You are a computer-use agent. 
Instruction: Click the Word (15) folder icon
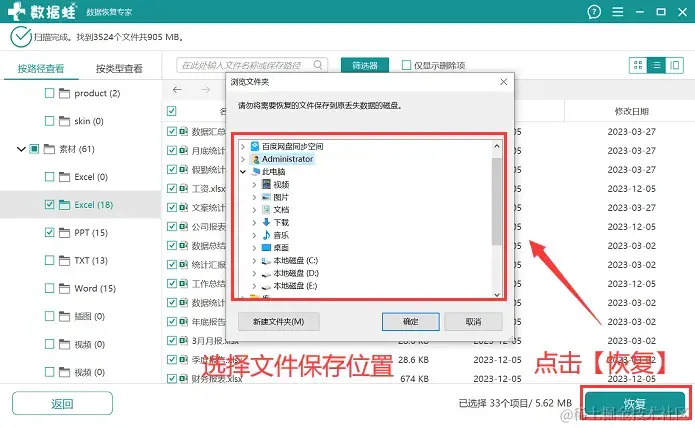click(x=65, y=288)
